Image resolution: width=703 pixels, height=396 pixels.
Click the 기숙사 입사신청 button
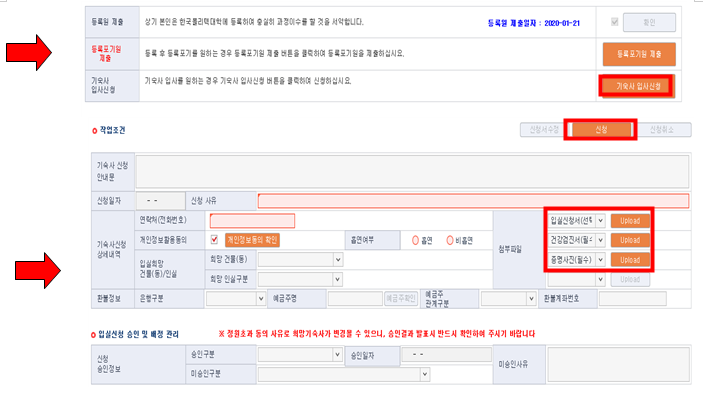(637, 86)
